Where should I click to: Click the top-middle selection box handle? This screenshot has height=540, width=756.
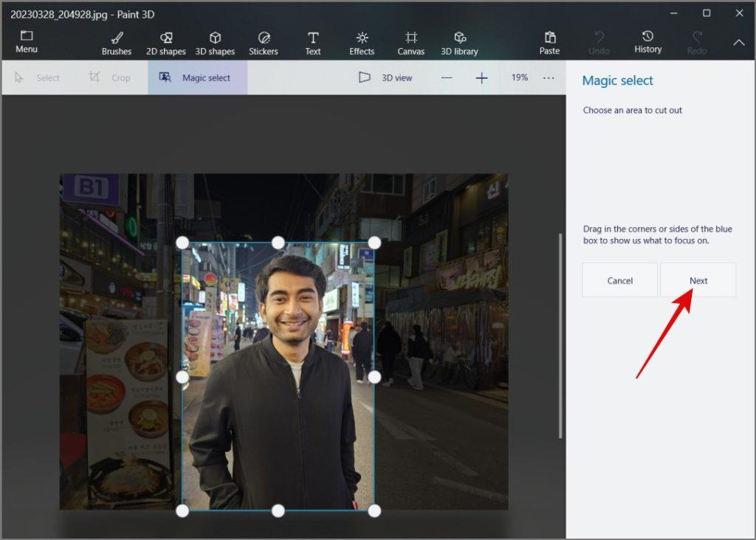click(x=278, y=243)
